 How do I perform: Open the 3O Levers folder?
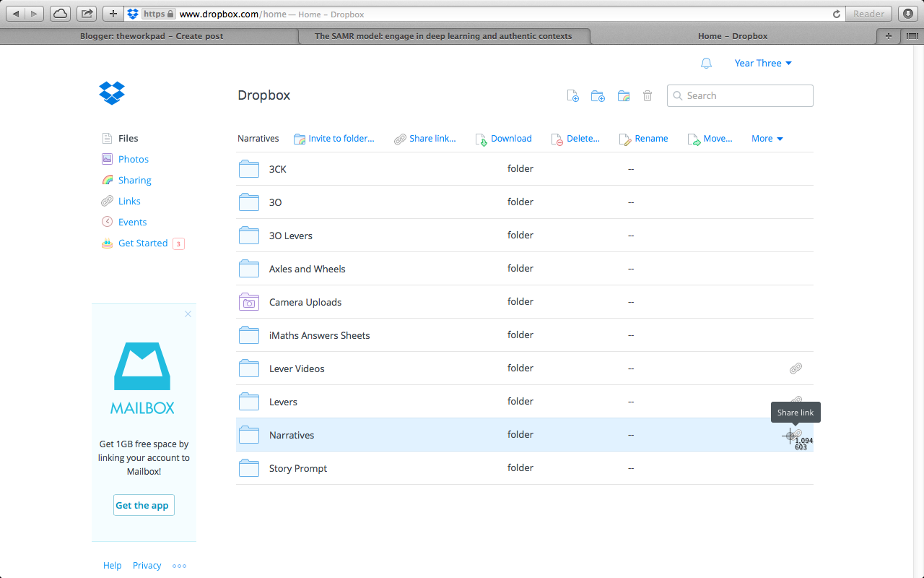coord(290,236)
